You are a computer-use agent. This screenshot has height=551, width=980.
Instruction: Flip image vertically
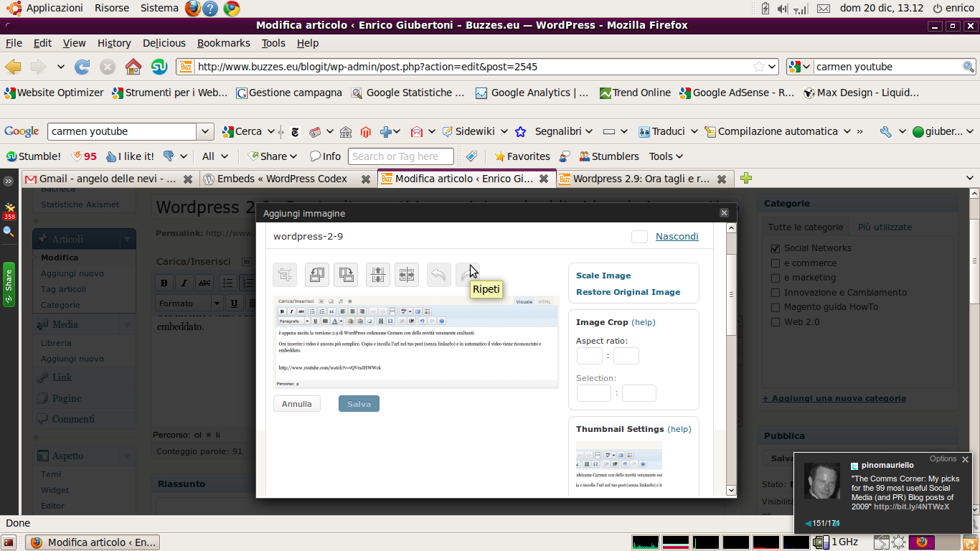(378, 275)
